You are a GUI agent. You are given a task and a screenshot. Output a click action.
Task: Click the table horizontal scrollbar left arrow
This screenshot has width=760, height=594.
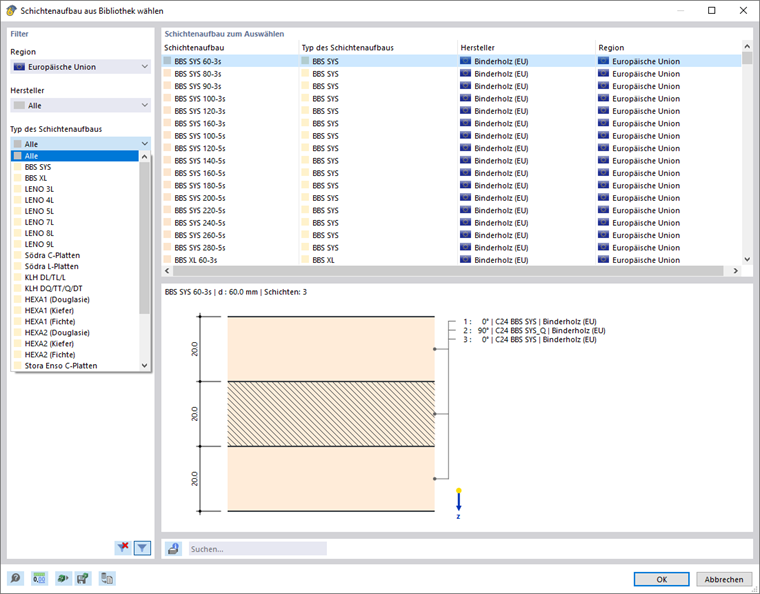(167, 270)
